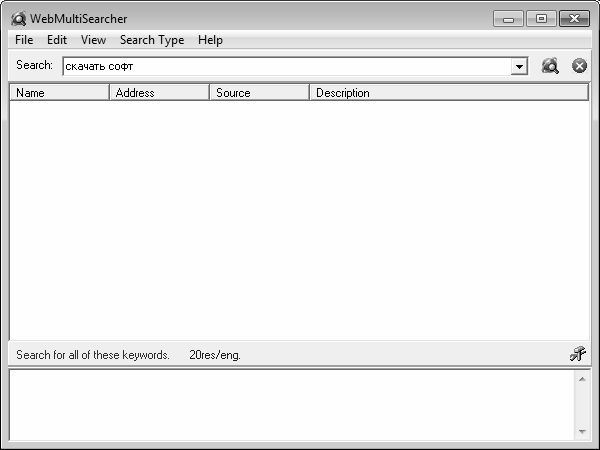This screenshot has height=450, width=600.
Task: Sort results by Address column header
Action: (159, 93)
